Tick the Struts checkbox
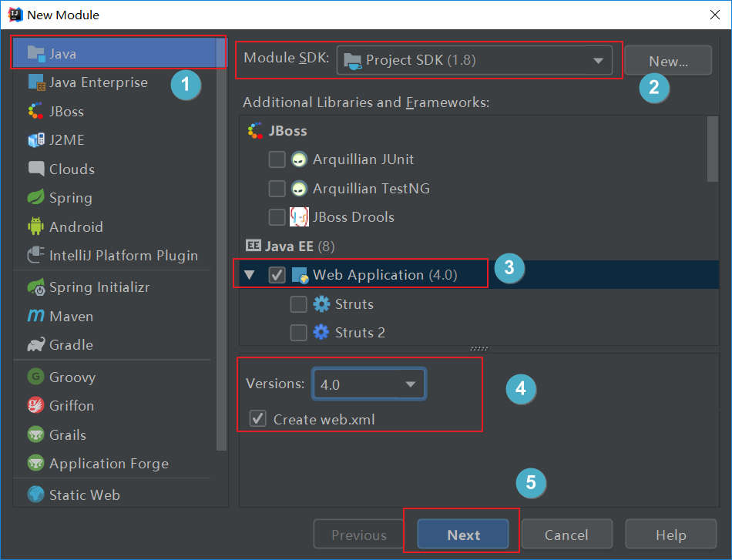The width and height of the screenshot is (732, 560). click(x=299, y=303)
